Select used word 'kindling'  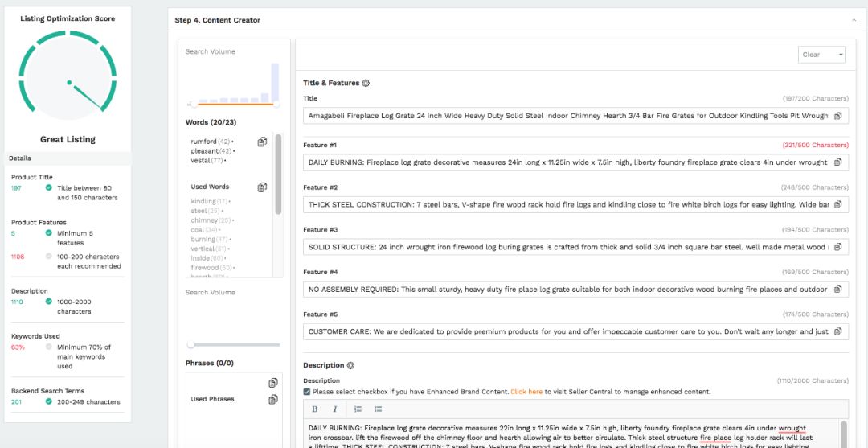click(x=203, y=202)
